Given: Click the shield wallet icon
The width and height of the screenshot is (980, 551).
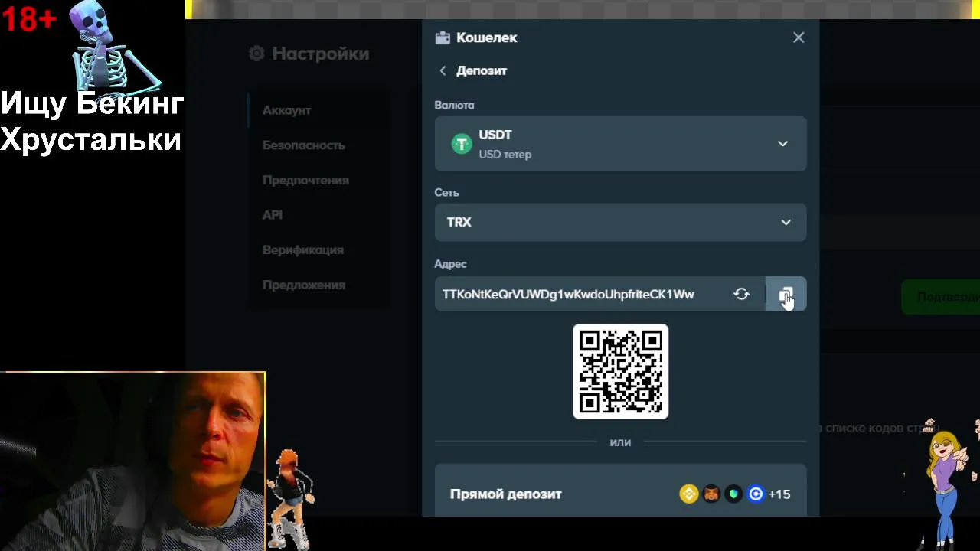Looking at the screenshot, I should [733, 494].
